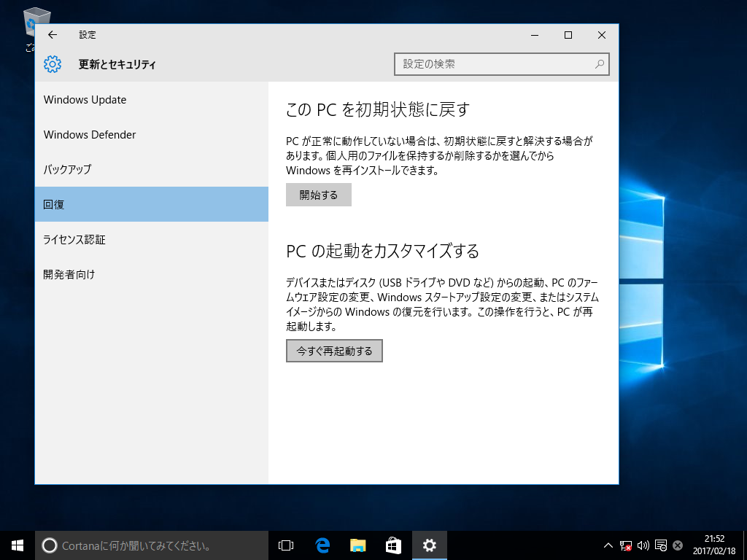The height and width of the screenshot is (560, 747).
Task: Go back using the back arrow in Settings
Action: click(53, 35)
